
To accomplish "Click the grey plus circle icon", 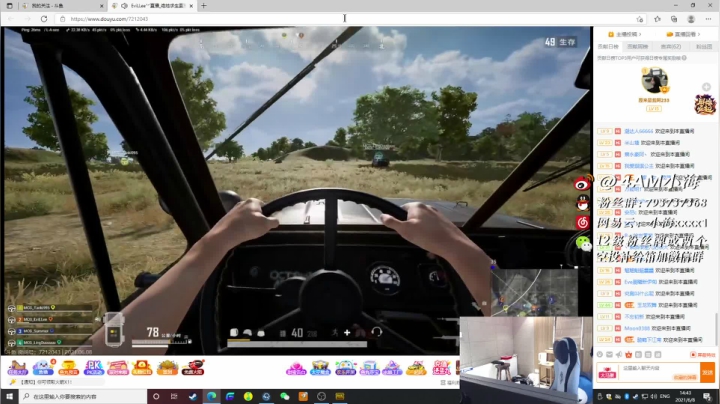I will pos(706,87).
